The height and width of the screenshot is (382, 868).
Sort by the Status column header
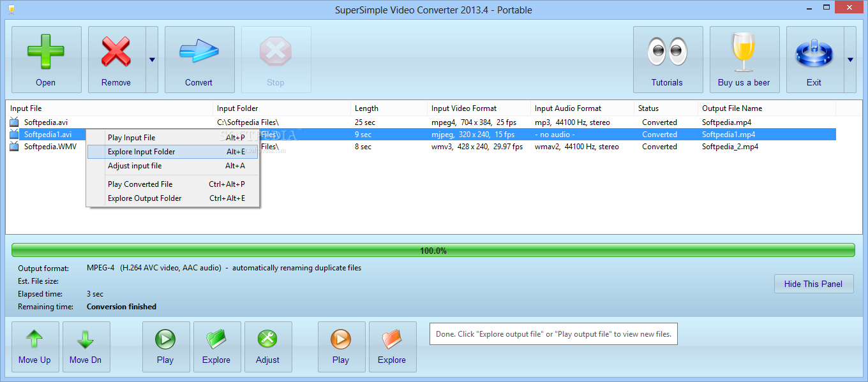pyautogui.click(x=666, y=108)
